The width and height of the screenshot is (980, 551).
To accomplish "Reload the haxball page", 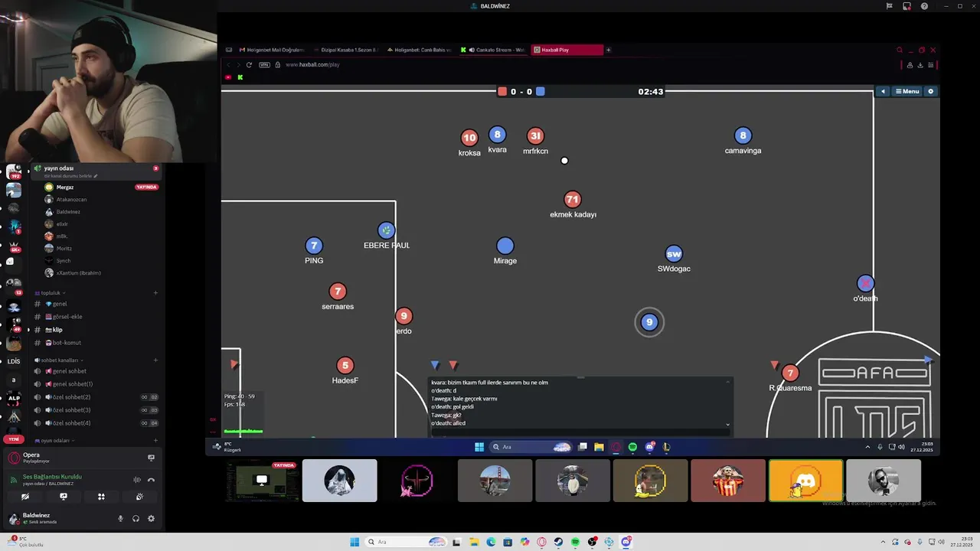I will pos(249,64).
